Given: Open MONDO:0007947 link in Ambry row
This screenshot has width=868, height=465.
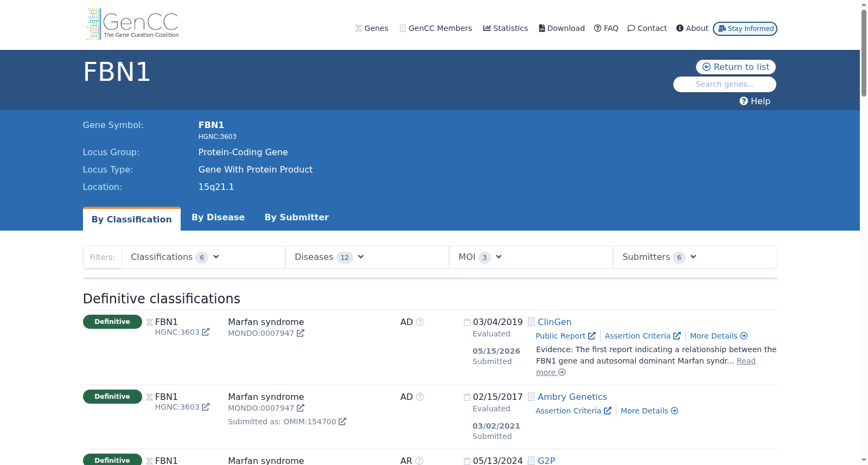Looking at the screenshot, I should 266,408.
